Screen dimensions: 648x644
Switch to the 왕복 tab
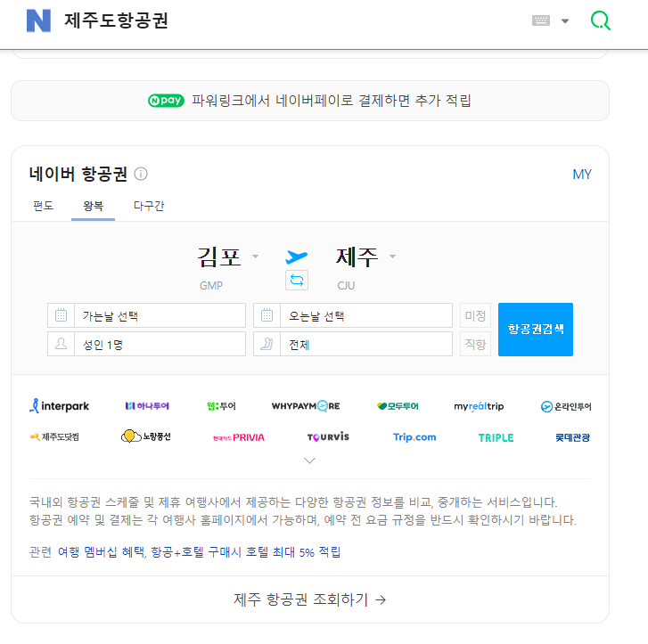93,206
